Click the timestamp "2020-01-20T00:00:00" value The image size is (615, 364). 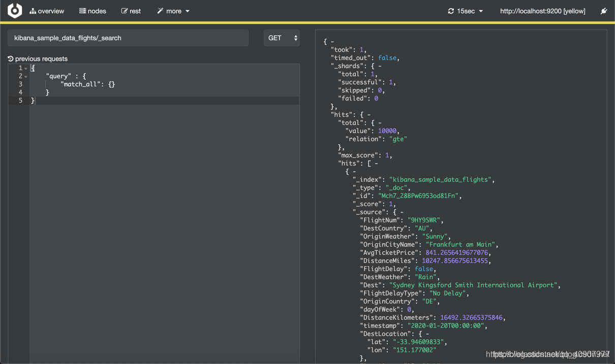pos(446,326)
